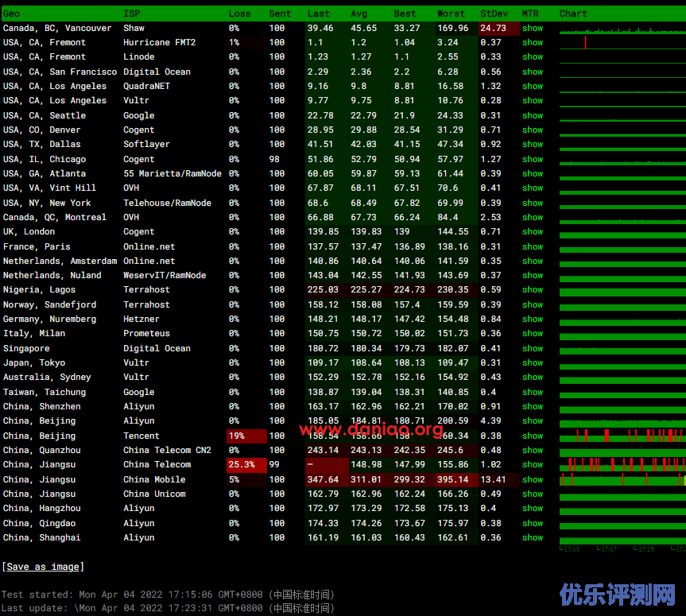Click the 'Geo' column header
686x616 pixels.
tap(11, 14)
